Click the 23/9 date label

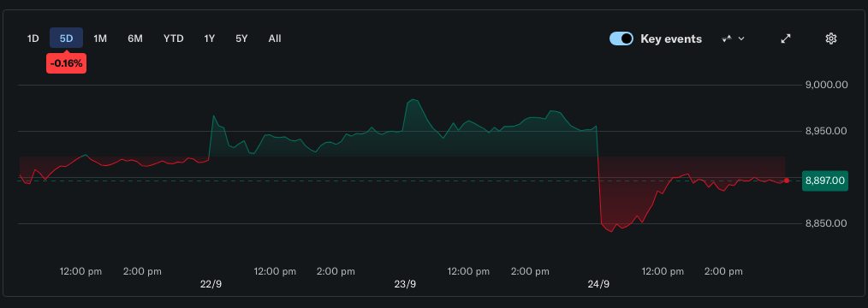tap(405, 284)
